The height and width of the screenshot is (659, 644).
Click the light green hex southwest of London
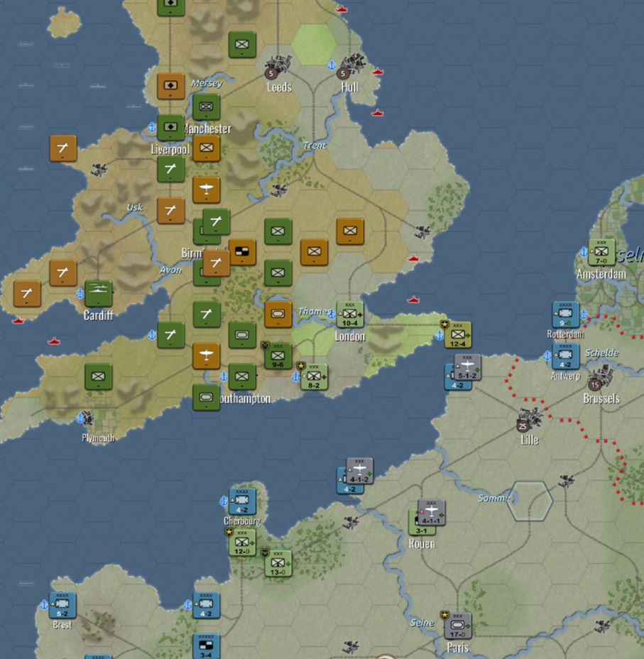point(314,339)
